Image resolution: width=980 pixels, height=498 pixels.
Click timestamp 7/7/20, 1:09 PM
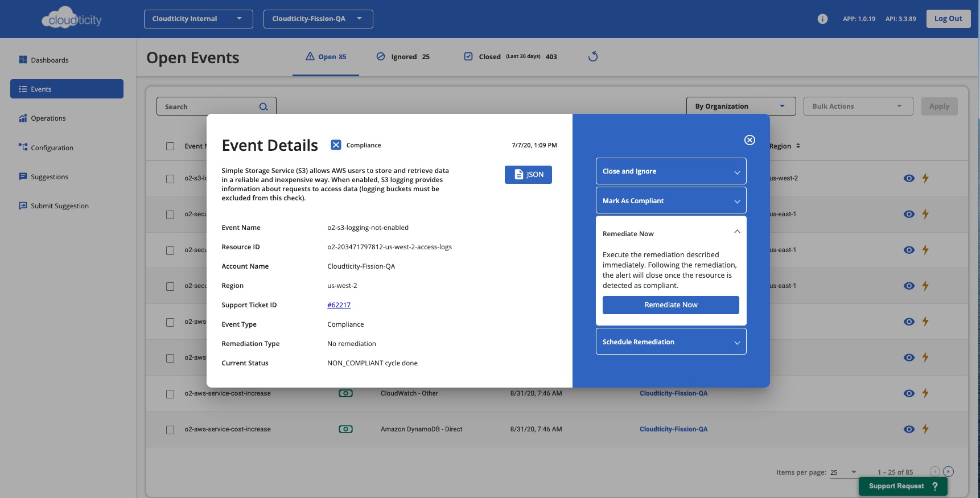coord(534,145)
